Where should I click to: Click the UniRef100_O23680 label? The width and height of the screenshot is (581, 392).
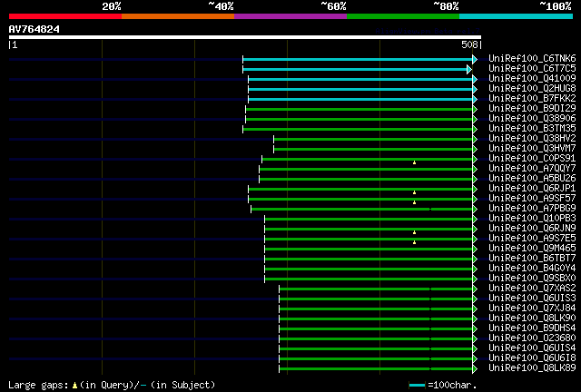[532, 338]
